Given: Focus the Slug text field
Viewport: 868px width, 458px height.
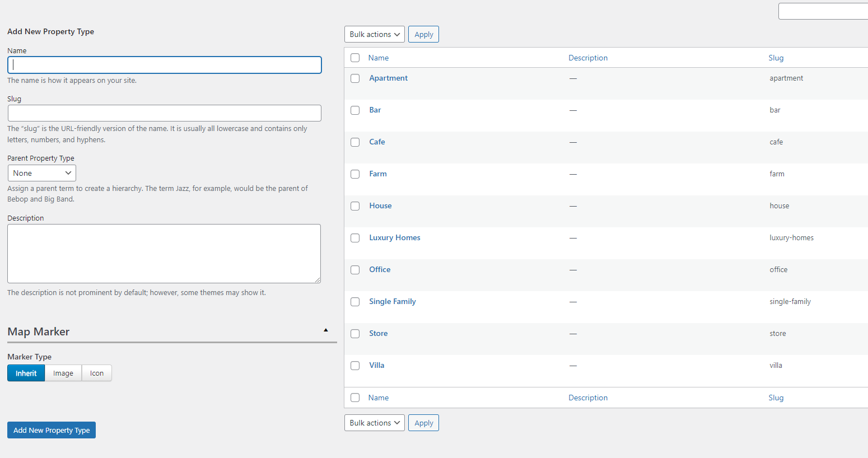Looking at the screenshot, I should pyautogui.click(x=164, y=113).
